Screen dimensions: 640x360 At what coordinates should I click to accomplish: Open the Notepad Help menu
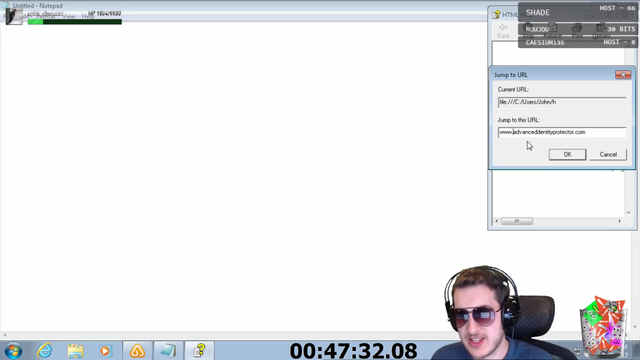[x=87, y=16]
